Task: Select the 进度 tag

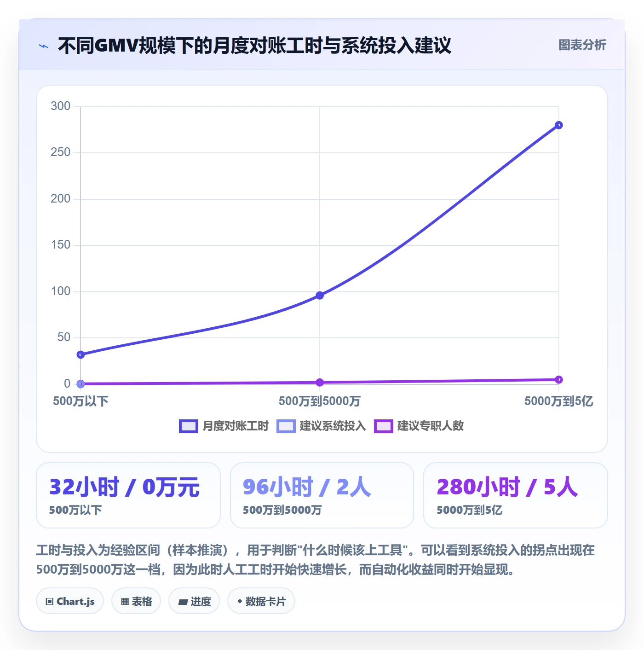Action: pyautogui.click(x=194, y=601)
